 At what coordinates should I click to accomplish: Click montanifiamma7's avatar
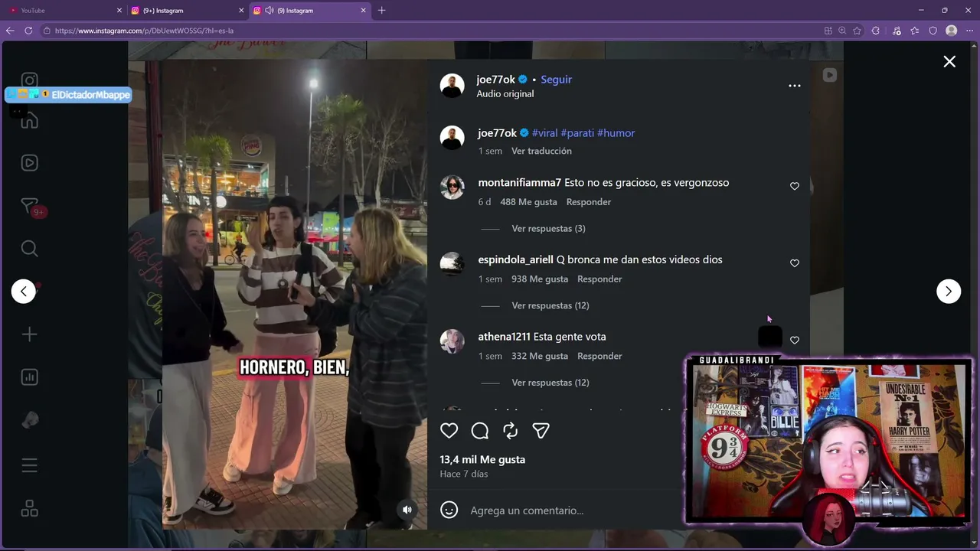pos(452,187)
